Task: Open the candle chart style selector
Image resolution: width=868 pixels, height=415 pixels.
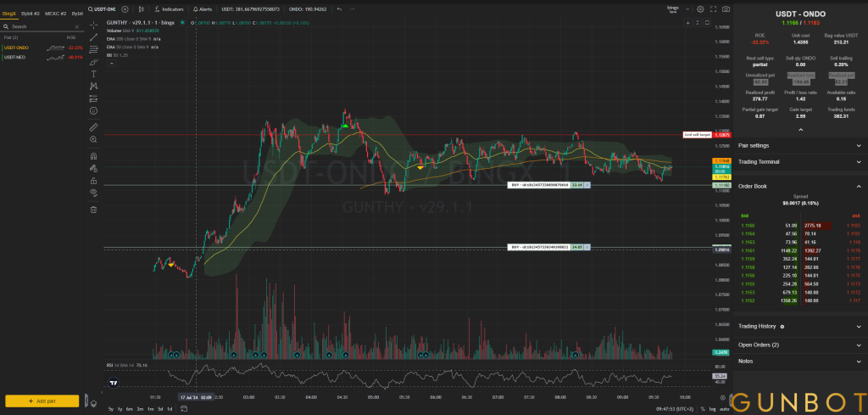Action: coord(142,8)
